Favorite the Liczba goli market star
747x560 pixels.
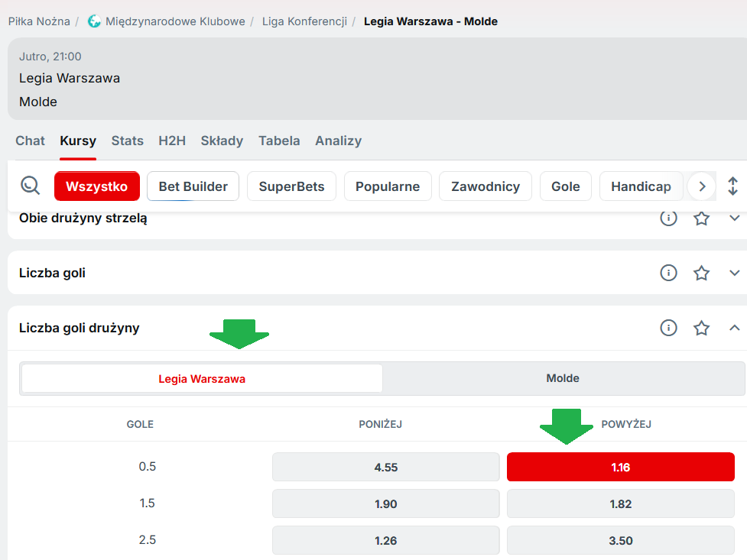tap(701, 273)
